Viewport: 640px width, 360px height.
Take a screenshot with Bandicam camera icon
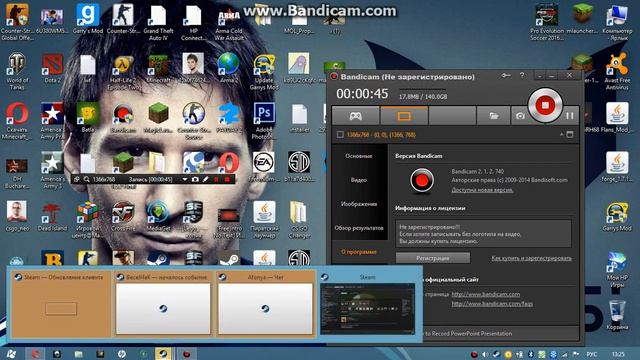click(x=520, y=116)
